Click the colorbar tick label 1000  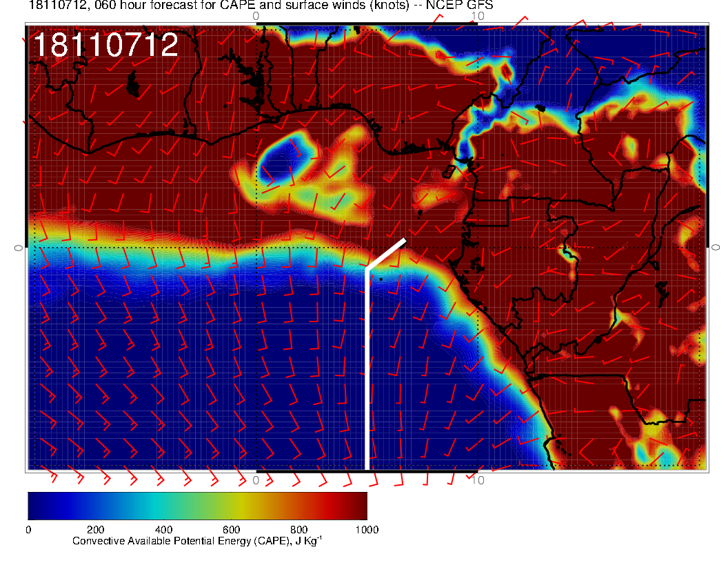(367, 530)
